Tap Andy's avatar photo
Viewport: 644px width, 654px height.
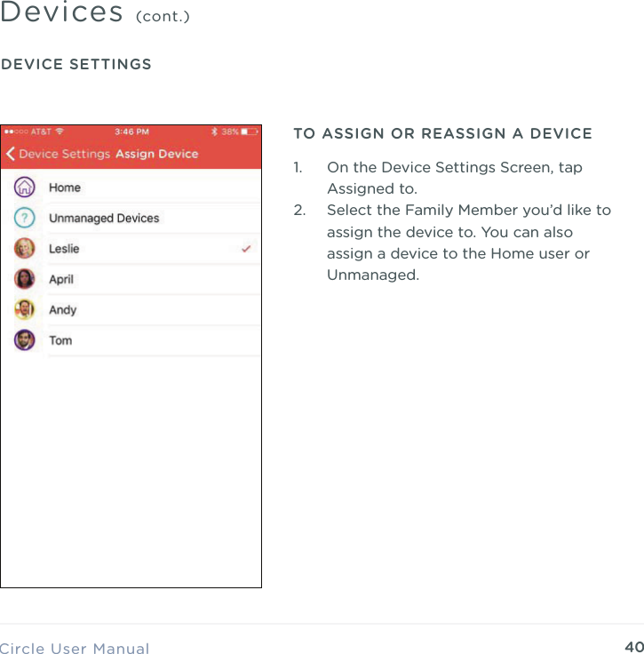click(x=25, y=309)
